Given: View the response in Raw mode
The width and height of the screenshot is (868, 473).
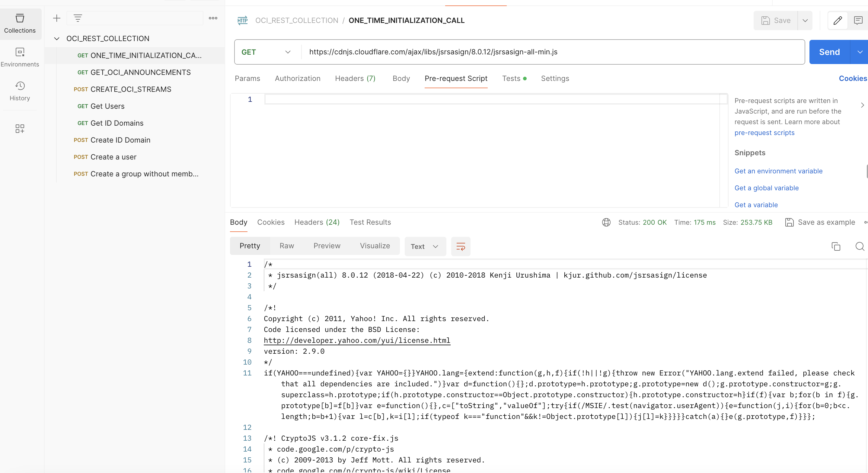Looking at the screenshot, I should pyautogui.click(x=286, y=246).
